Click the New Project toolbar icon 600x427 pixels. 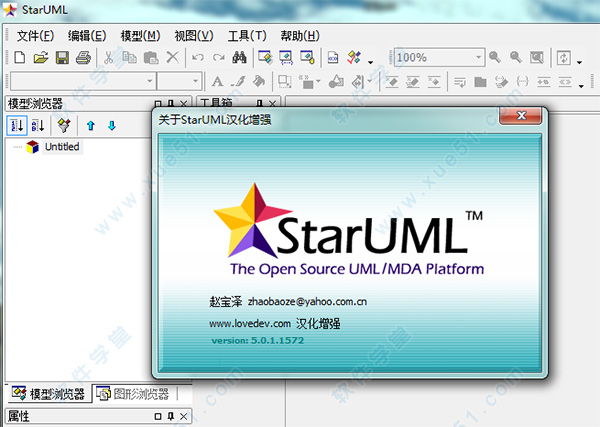coord(20,58)
